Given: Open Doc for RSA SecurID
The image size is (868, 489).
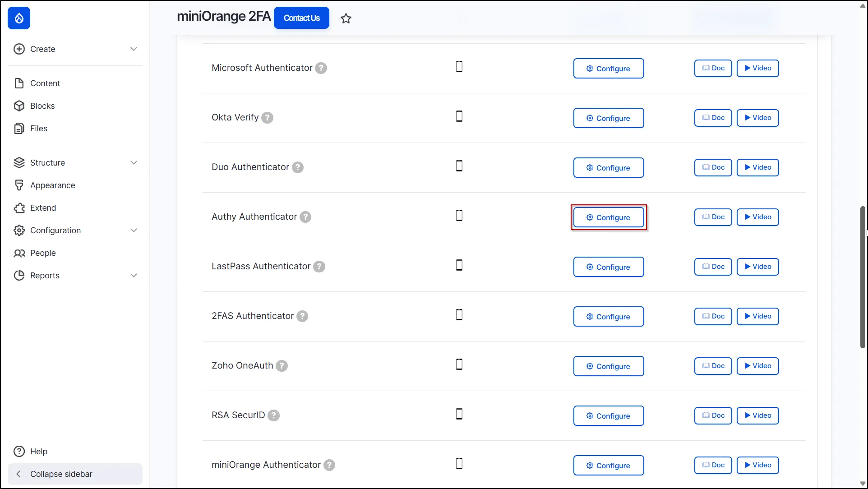Looking at the screenshot, I should (x=713, y=415).
